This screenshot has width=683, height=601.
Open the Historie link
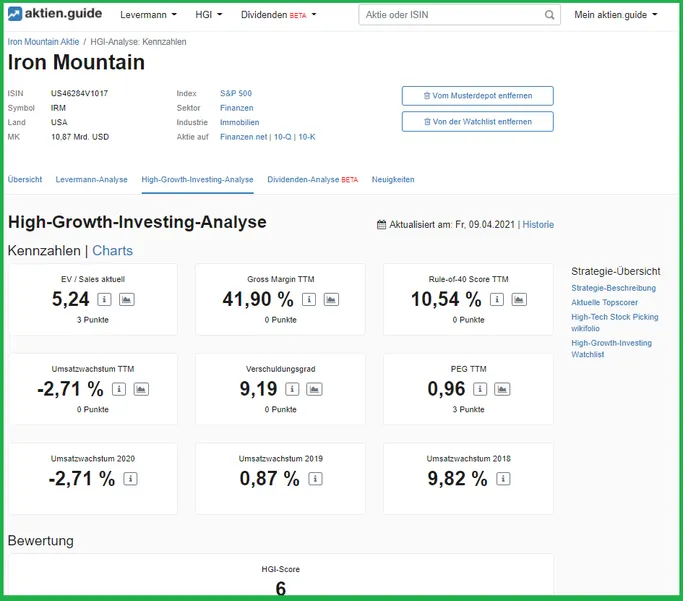click(x=538, y=225)
